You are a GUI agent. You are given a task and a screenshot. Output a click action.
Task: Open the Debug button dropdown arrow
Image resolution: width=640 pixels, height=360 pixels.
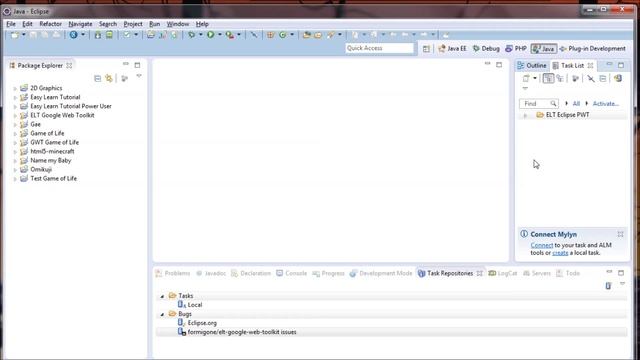point(200,35)
